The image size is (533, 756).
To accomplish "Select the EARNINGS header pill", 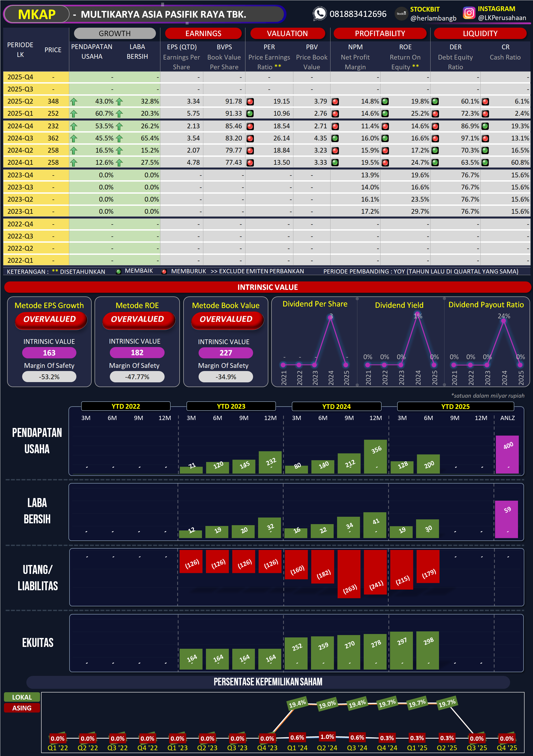I will point(203,33).
